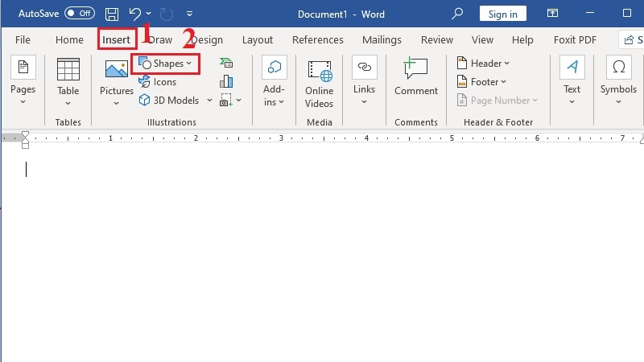Screen dimensions: 644x362
Task: Click in the blank document body
Action: coord(323,254)
